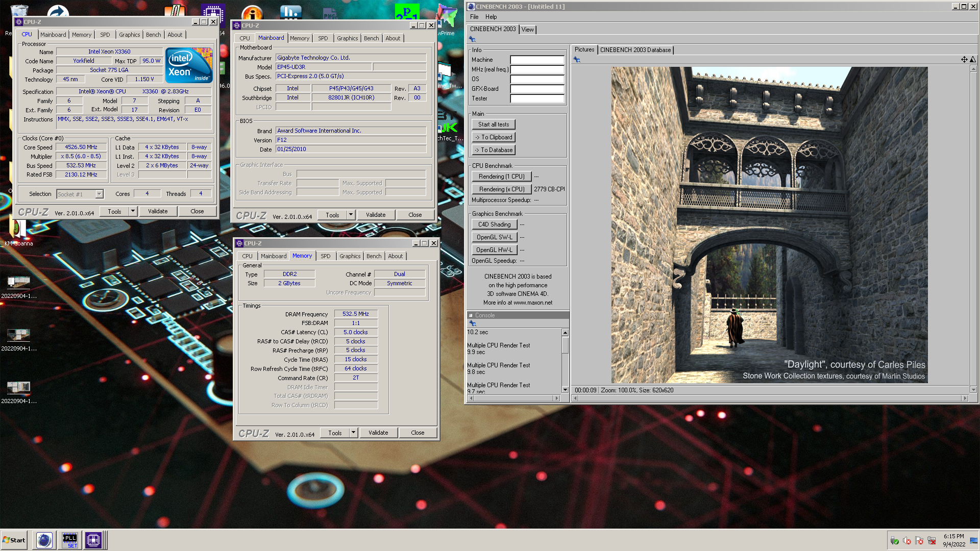Open the orange info desktop icon

252,12
